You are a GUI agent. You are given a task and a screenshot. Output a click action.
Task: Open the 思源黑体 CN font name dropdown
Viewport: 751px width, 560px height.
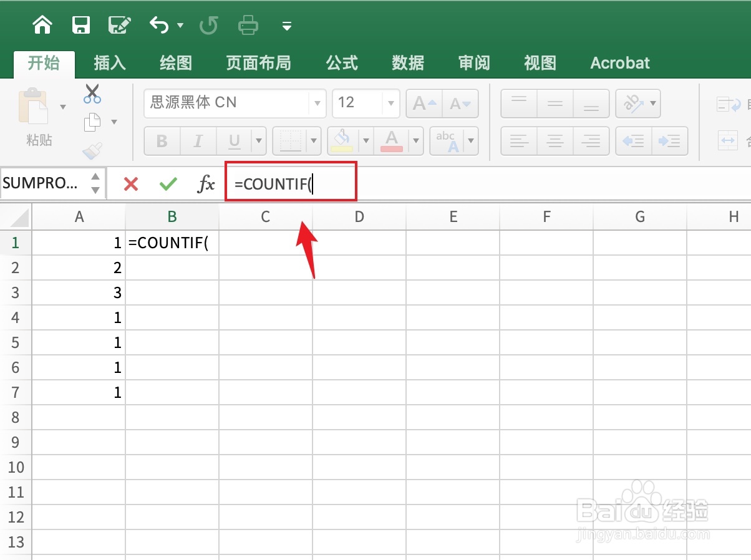pyautogui.click(x=317, y=103)
